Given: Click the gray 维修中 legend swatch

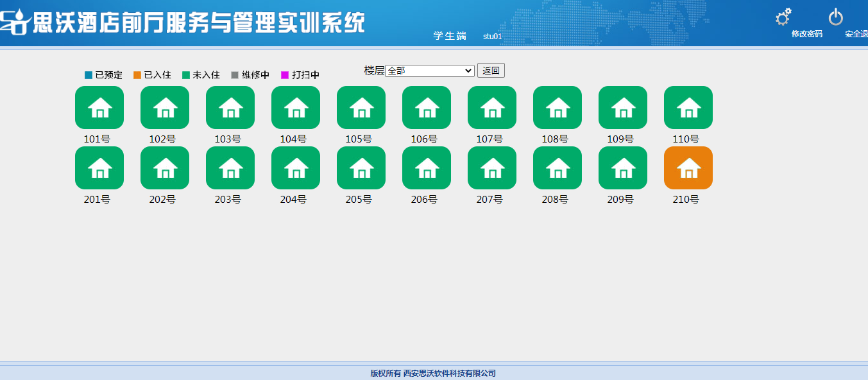Looking at the screenshot, I should pyautogui.click(x=235, y=75).
